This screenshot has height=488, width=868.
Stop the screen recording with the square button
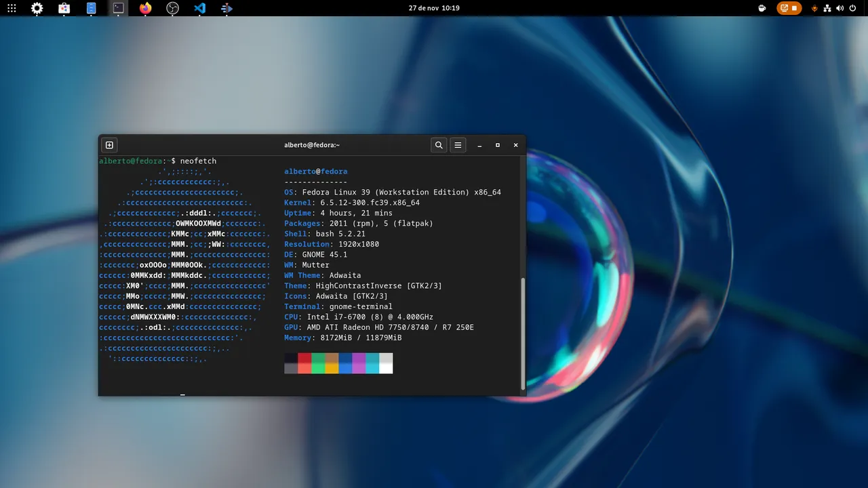[795, 8]
